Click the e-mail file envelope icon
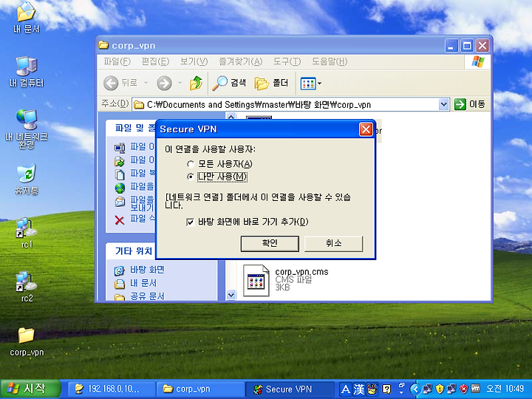532x399 pixels. (120, 202)
